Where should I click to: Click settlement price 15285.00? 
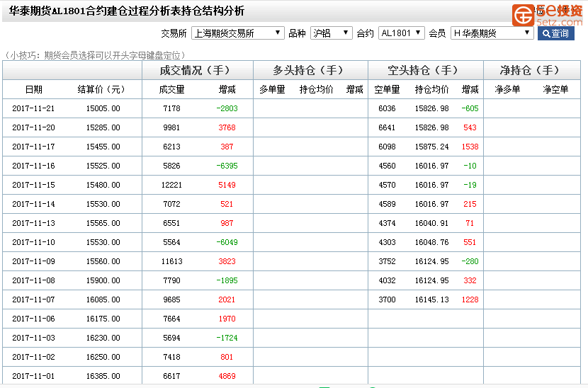103,127
